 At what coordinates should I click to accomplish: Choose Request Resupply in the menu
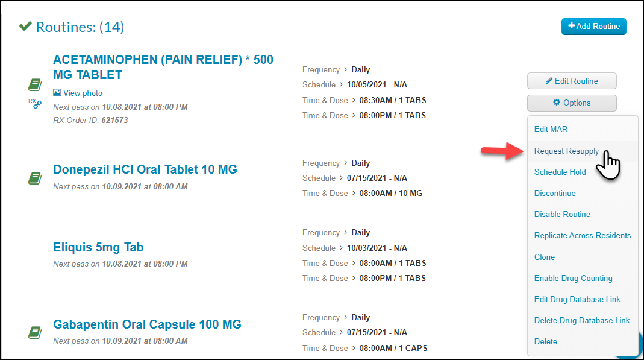click(566, 151)
